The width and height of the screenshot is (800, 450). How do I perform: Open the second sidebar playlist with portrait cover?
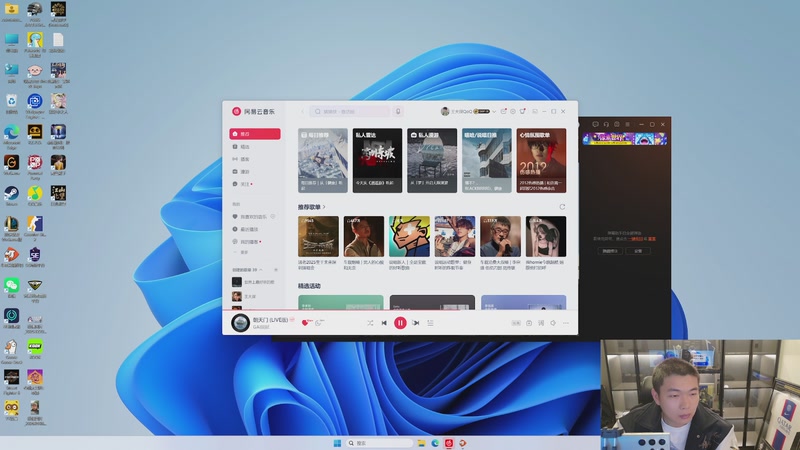pos(245,296)
